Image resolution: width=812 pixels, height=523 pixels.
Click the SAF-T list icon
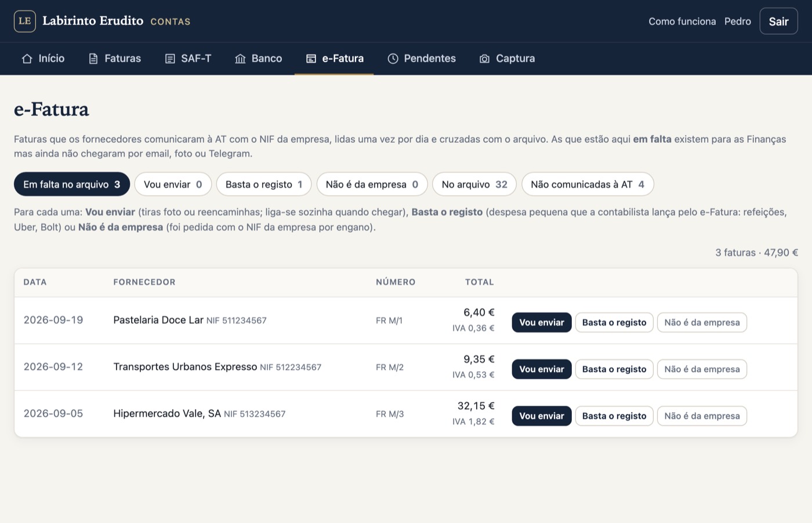coord(170,59)
